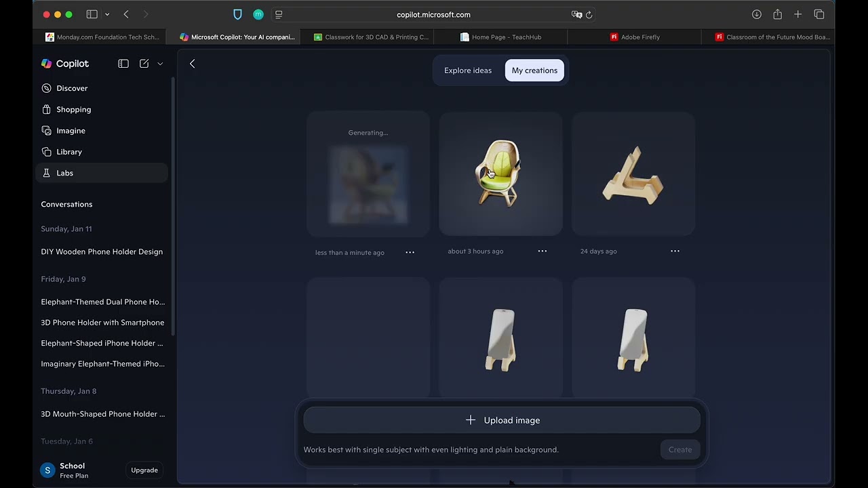Open more options for creation from 3 hours ago

point(542,251)
